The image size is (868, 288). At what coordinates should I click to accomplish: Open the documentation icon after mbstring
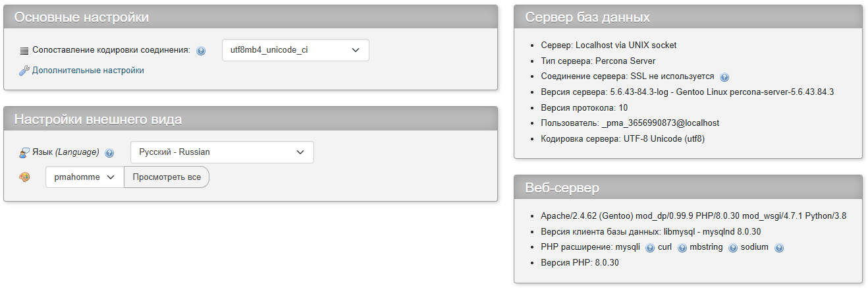[x=733, y=248]
